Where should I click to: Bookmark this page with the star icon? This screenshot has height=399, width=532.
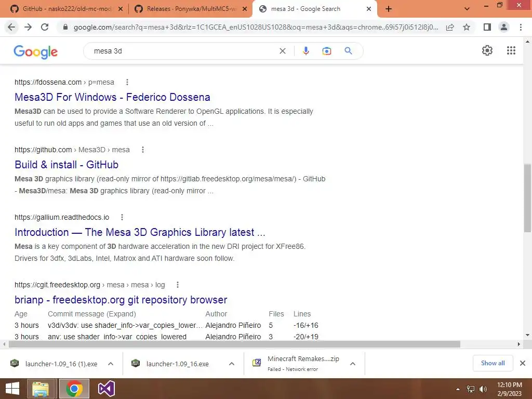coord(467,27)
